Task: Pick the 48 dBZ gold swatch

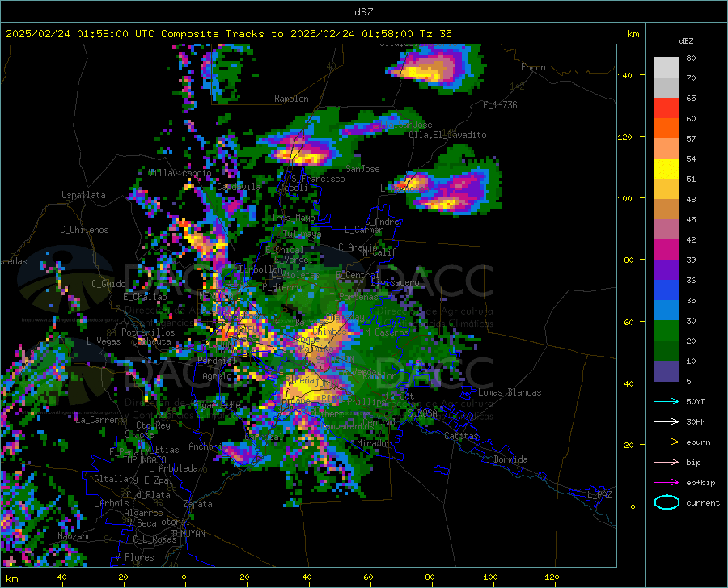Action: 667,189
